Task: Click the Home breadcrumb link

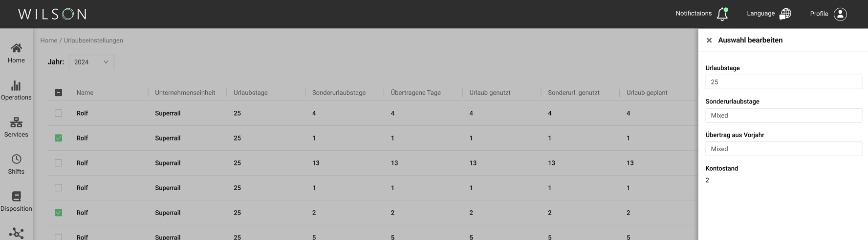Action: coord(48,40)
